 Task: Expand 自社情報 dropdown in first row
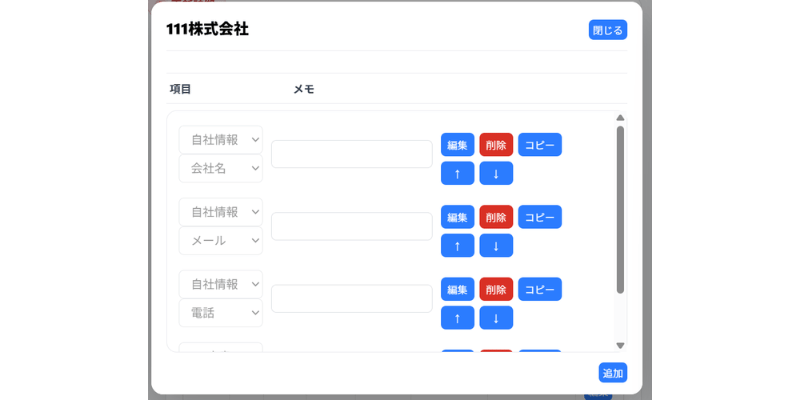click(x=220, y=140)
